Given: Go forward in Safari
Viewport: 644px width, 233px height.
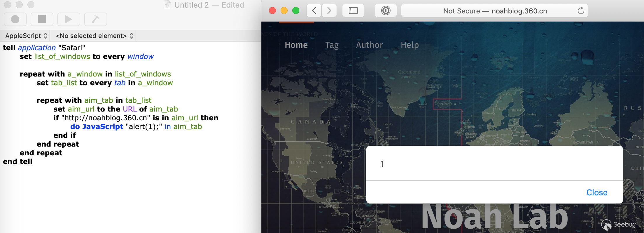Looking at the screenshot, I should tap(329, 11).
